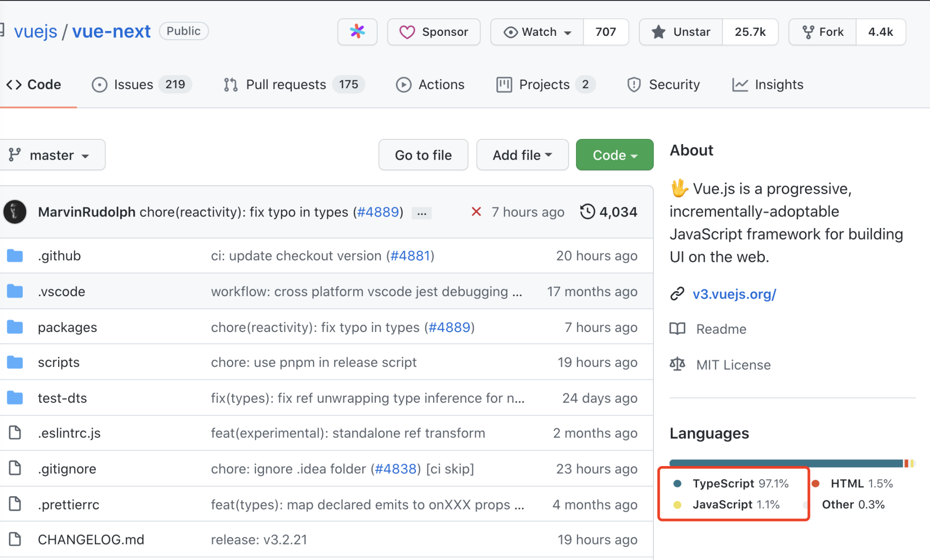Viewport: 930px width, 560px height.
Task: Click the red X failed status icon
Action: pos(476,212)
